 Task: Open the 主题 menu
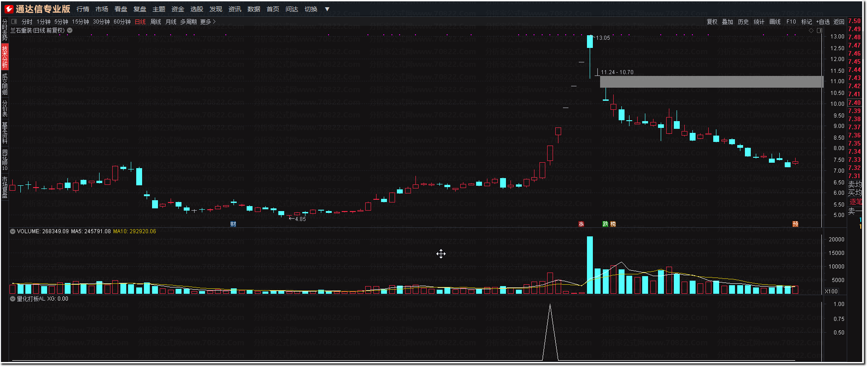tap(159, 9)
